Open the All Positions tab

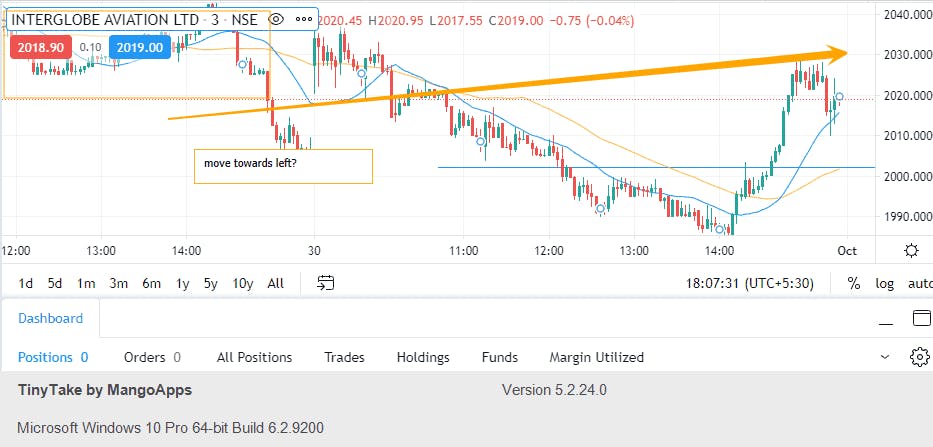click(x=254, y=357)
